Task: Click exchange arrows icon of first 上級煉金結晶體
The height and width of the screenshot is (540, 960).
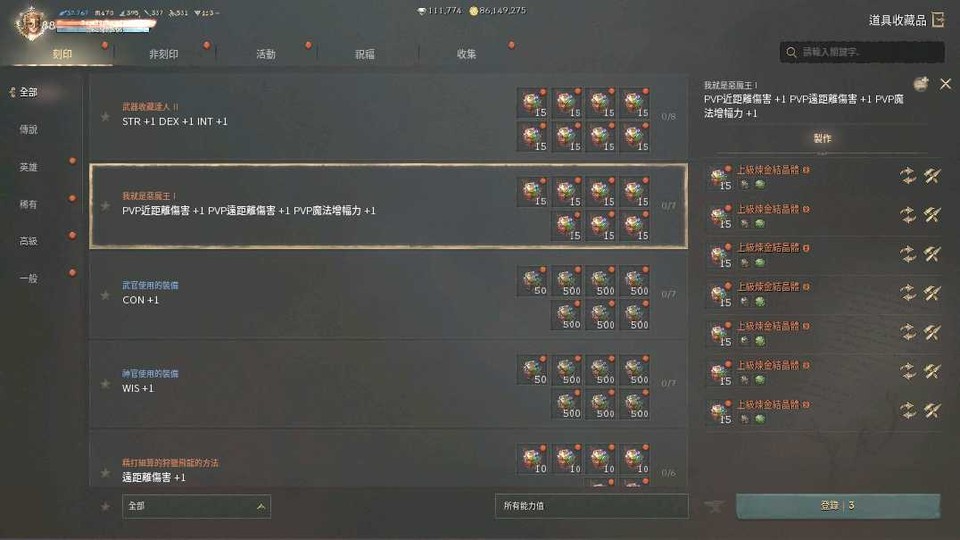Action: tap(908, 176)
